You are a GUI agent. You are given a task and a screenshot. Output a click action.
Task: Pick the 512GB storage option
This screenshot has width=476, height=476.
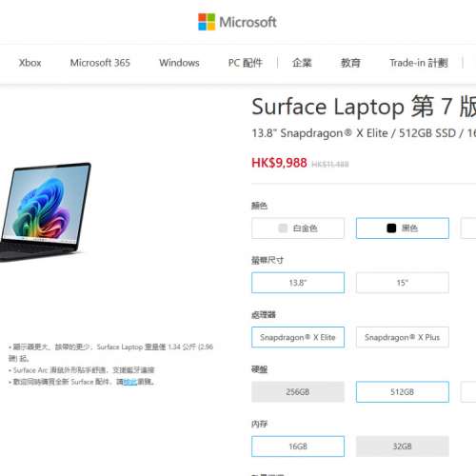[403, 392]
